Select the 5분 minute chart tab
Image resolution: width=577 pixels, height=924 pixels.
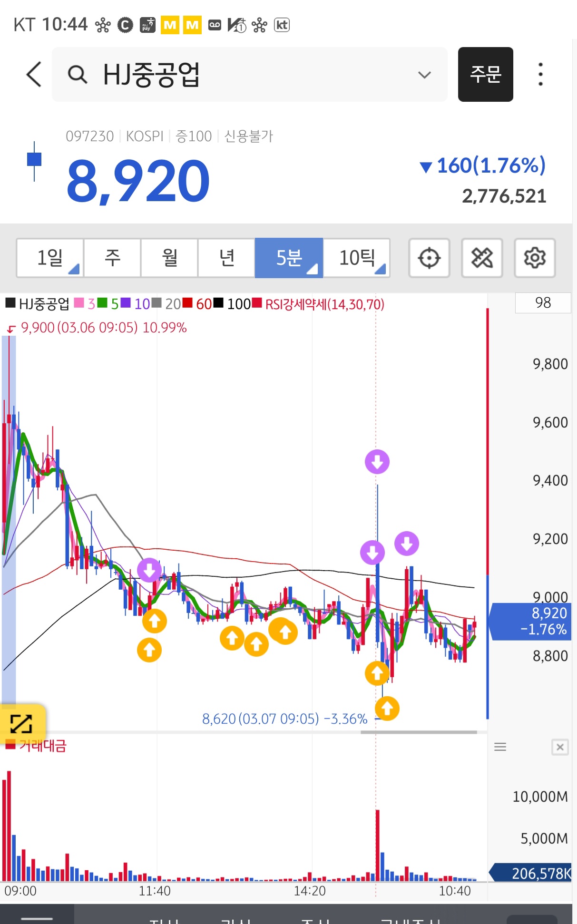[289, 258]
